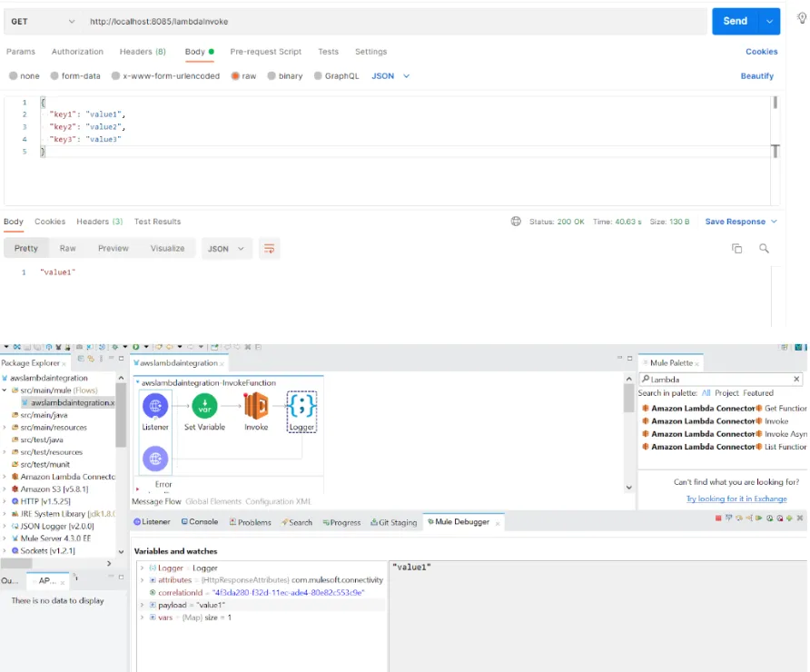Viewport: 810px width, 672px height.
Task: Expand the src/main/resources folder
Action: coord(5,428)
